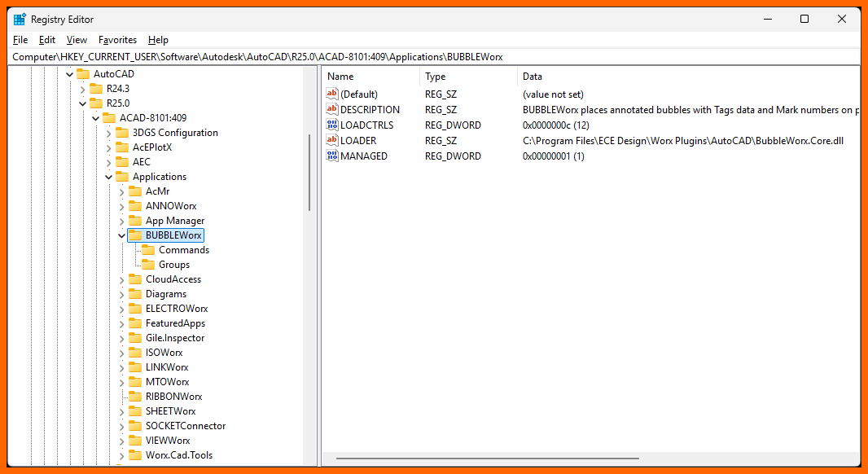The image size is (868, 474).
Task: Click the Registry Editor title bar icon
Action: [x=20, y=20]
